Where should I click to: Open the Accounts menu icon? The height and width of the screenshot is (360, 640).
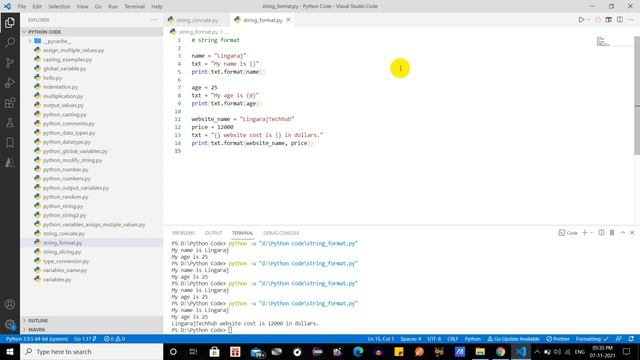point(10,304)
